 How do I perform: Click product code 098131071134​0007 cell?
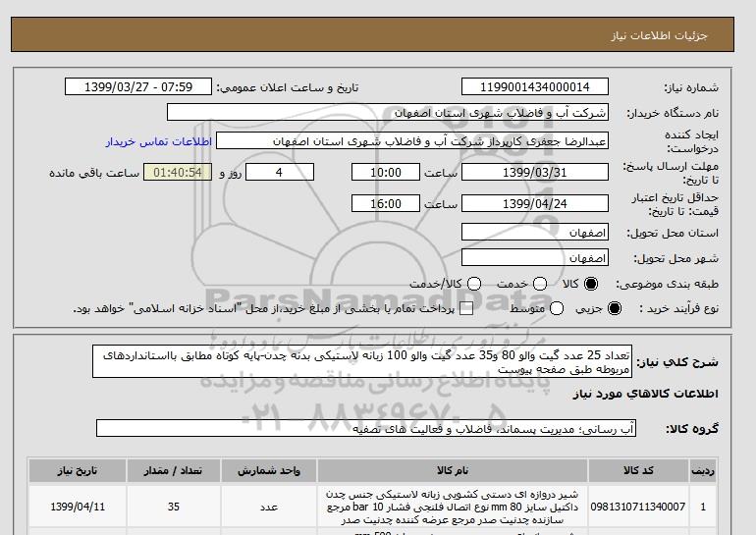click(638, 507)
